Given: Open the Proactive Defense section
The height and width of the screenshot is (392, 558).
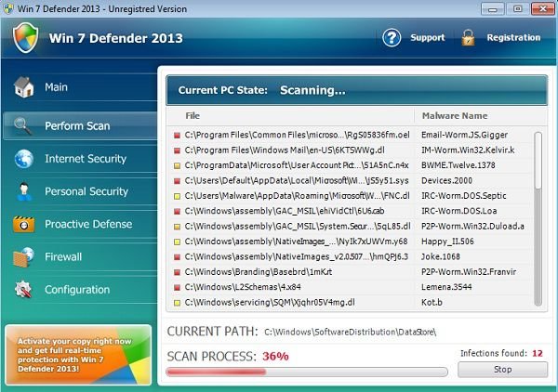Looking at the screenshot, I should click(80, 224).
